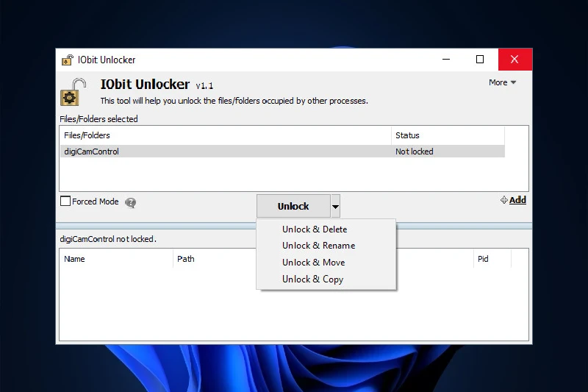This screenshot has width=588, height=392.
Task: Click the open padlock logo icon
Action: [73, 91]
